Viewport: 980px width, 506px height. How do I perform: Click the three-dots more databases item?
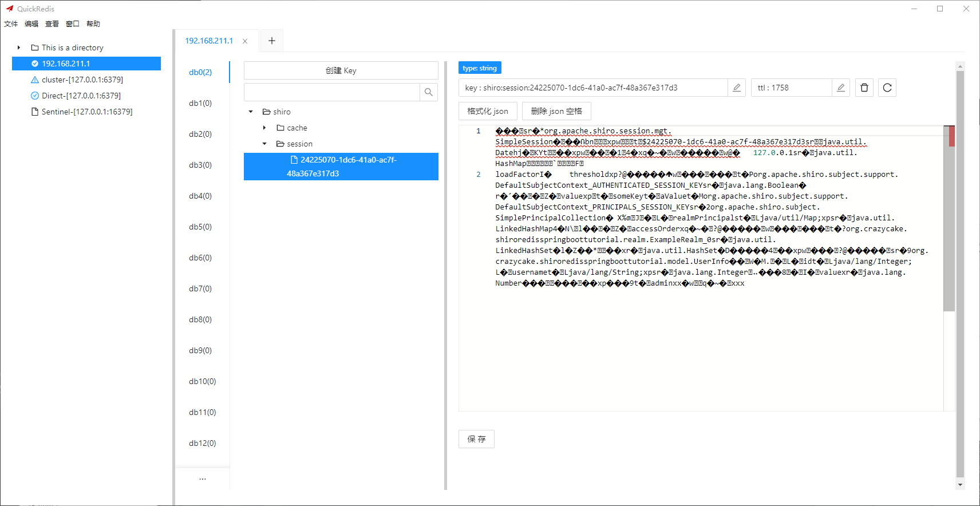coord(202,479)
